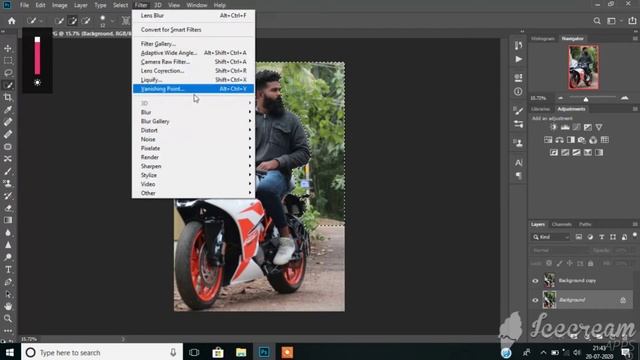Select the Eraser tool
This screenshot has width=640, height=360.
click(x=8, y=208)
